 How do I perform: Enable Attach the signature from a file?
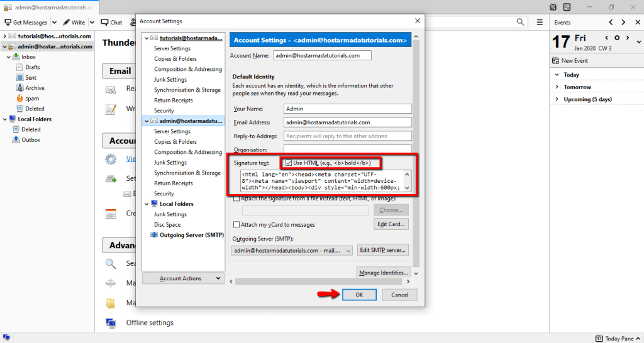(x=236, y=199)
